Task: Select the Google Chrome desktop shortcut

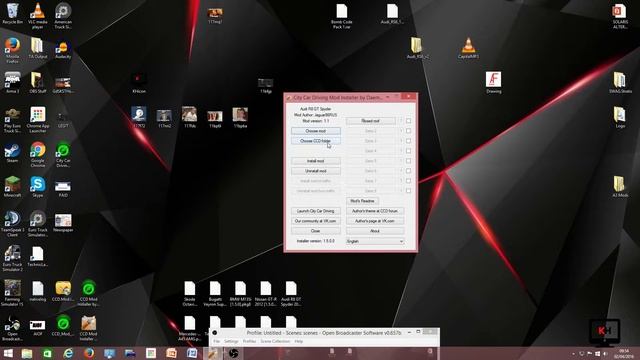Action: point(38,155)
